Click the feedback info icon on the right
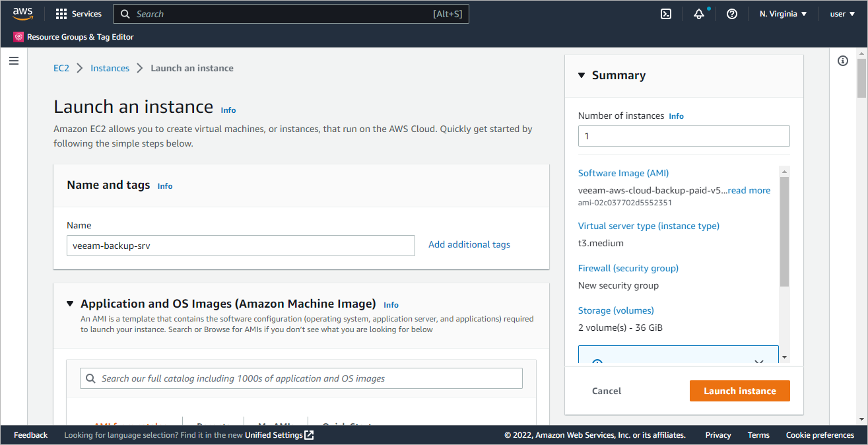Viewport: 868px width, 445px height. coord(842,60)
